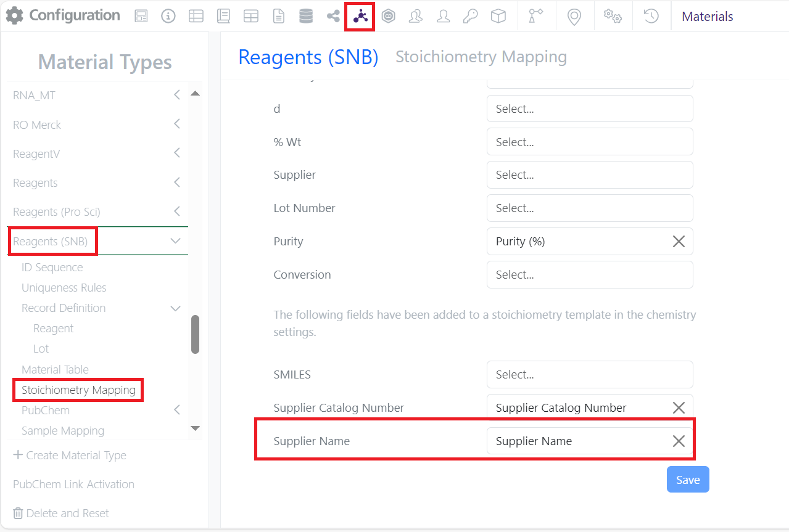Open the key permissions icon
Viewport: 789px width, 532px height.
pos(470,17)
